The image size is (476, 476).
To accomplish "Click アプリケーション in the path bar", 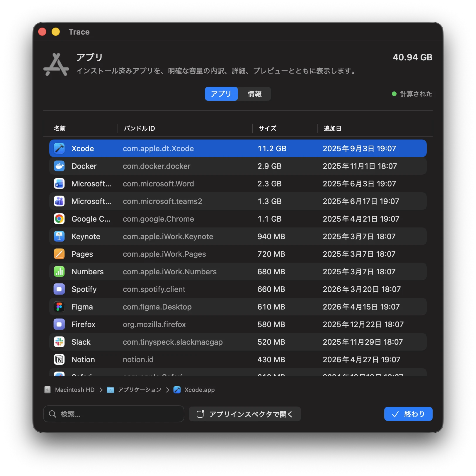I will [140, 390].
